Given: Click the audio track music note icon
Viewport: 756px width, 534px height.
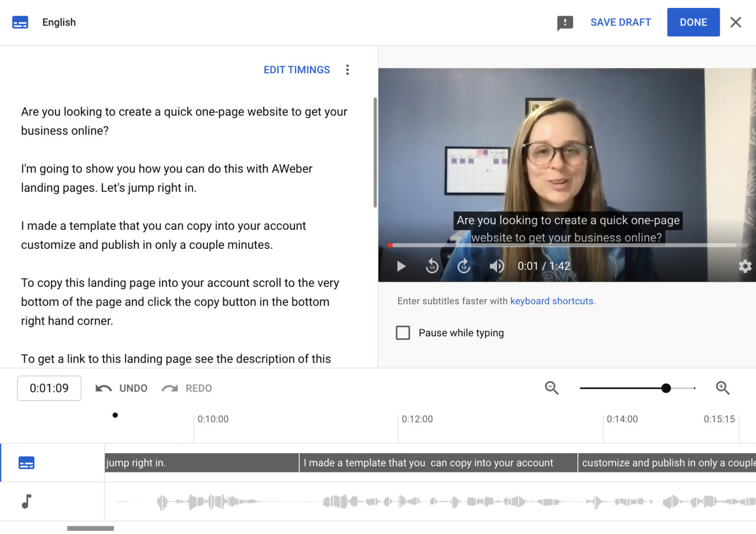Looking at the screenshot, I should pyautogui.click(x=27, y=501).
